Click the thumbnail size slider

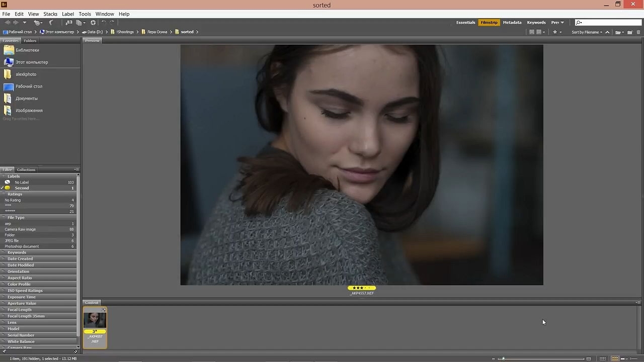541,359
